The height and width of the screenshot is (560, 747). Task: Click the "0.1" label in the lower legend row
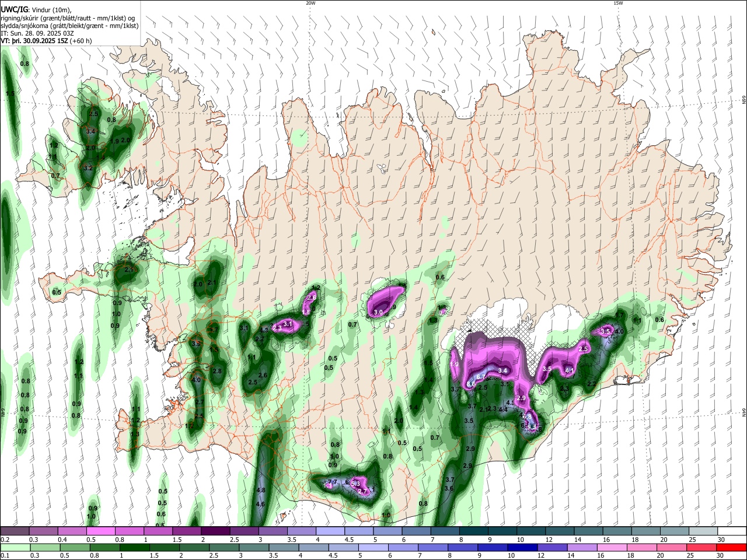[5, 556]
